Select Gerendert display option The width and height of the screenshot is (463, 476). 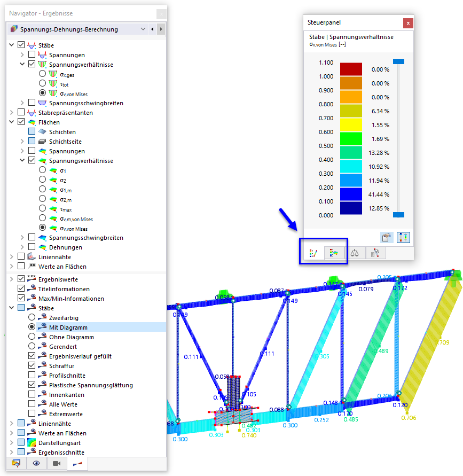click(32, 346)
